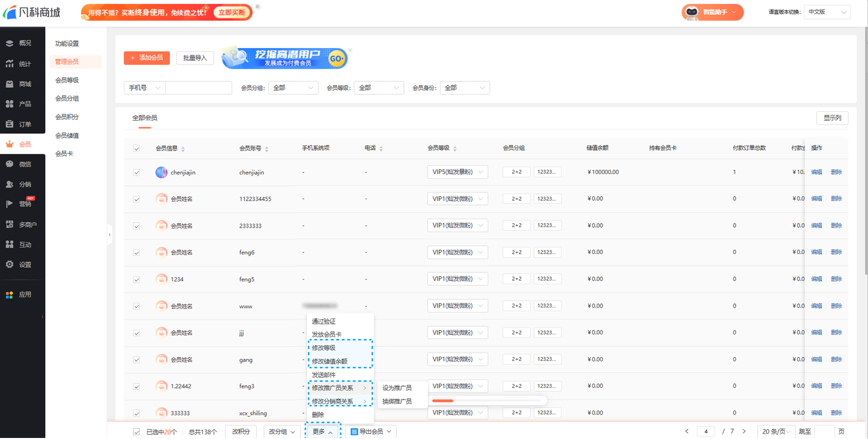Change chenjiajin's VIP5 level dropdown
Screen dimensions: 868x439
click(x=457, y=172)
